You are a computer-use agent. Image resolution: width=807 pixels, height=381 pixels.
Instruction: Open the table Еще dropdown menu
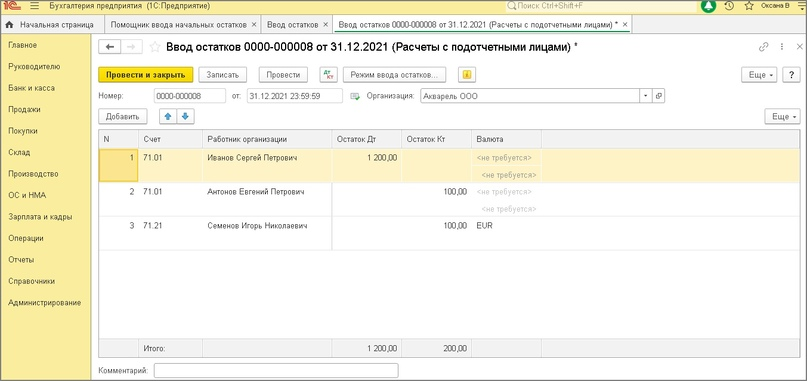(782, 116)
